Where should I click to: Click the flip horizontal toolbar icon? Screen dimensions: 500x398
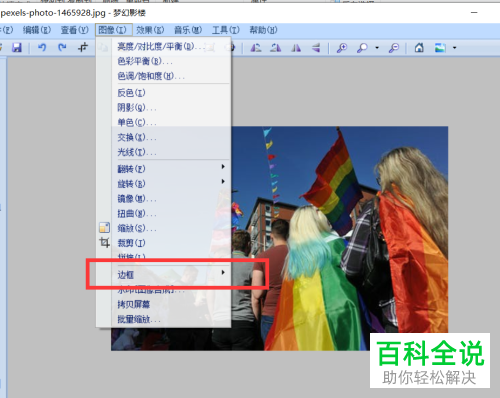(296, 48)
